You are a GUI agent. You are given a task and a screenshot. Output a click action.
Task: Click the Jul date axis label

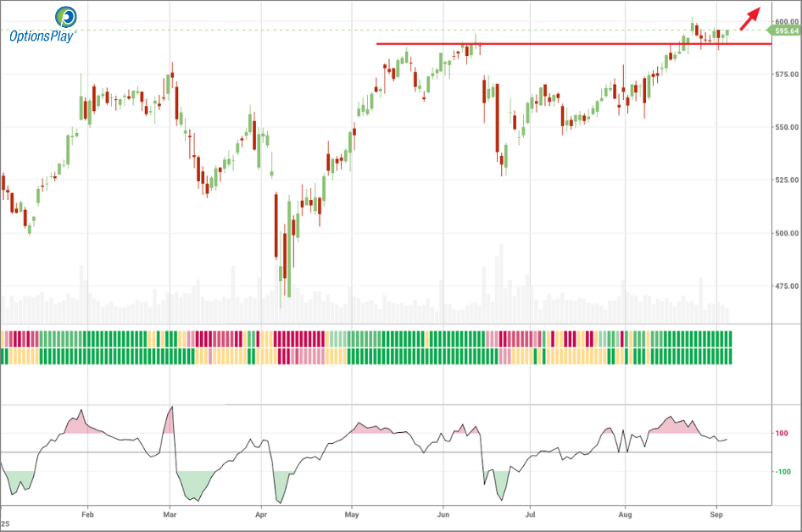(530, 514)
